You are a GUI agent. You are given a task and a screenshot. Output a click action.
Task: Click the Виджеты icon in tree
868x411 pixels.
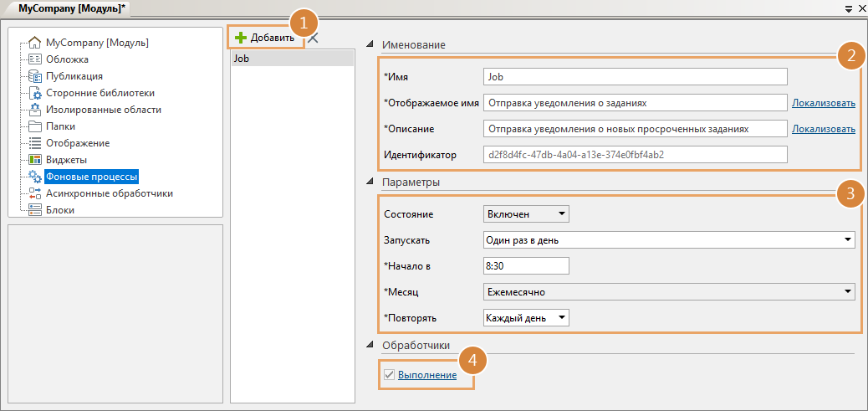[35, 160]
